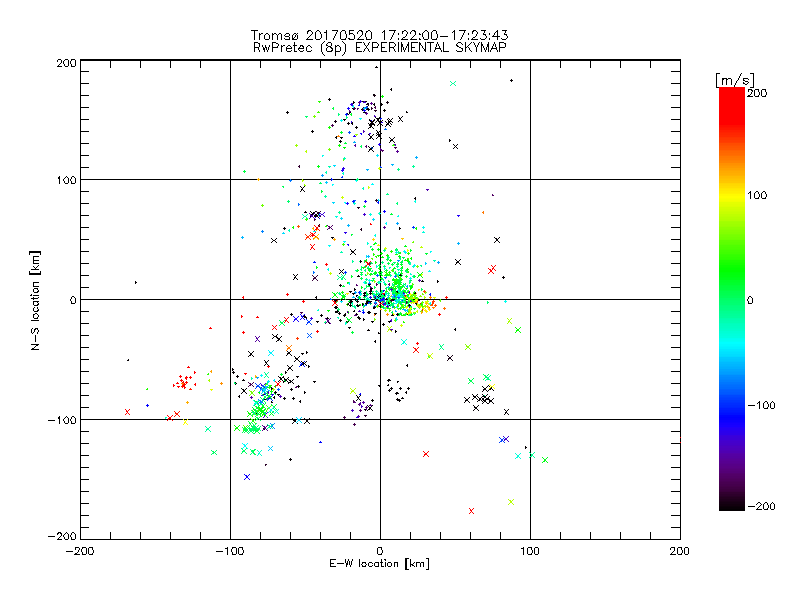Click the 'E-W location [km]' axis label
Image resolution: width=800 pixels, height=600 pixels.
tap(379, 564)
